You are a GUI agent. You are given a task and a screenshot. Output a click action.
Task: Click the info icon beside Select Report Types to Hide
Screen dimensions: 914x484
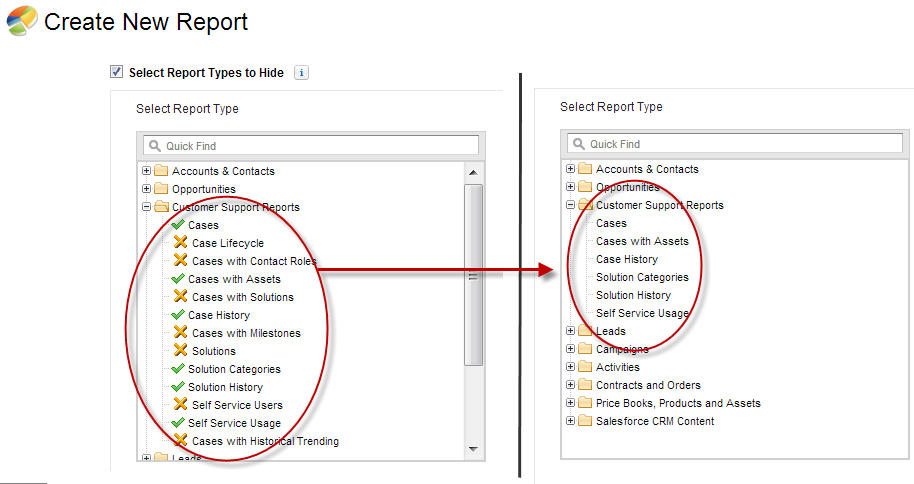[x=301, y=73]
